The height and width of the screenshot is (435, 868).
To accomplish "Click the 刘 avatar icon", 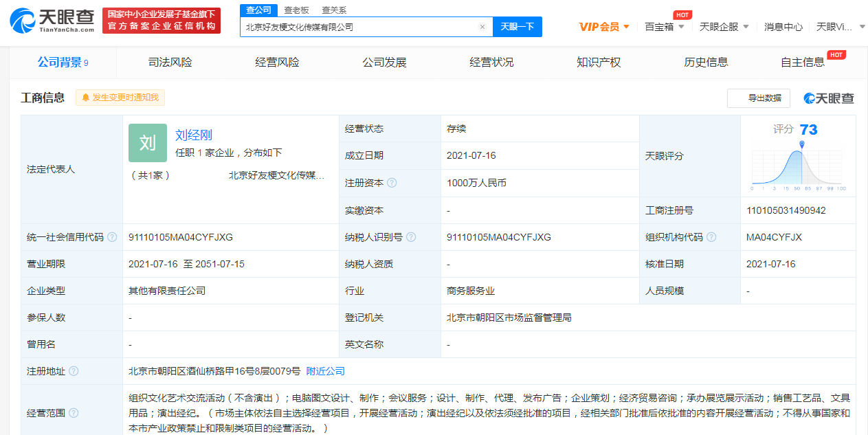I will pyautogui.click(x=148, y=143).
